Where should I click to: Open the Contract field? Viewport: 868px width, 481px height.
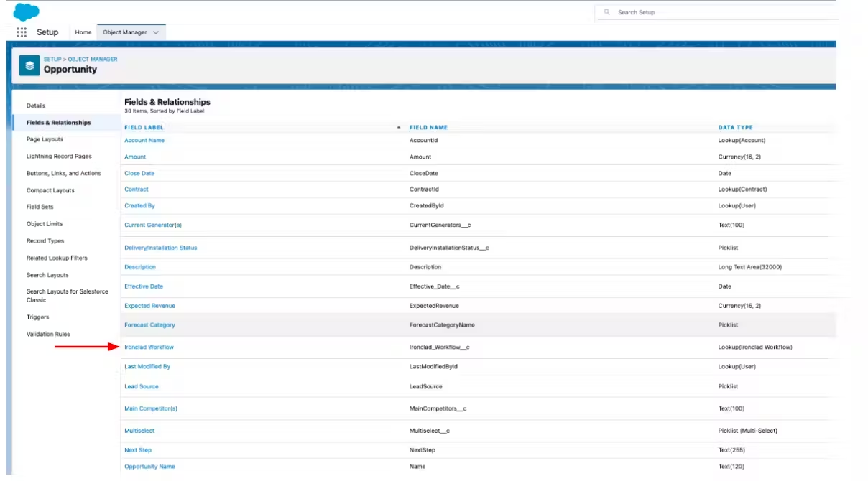137,189
